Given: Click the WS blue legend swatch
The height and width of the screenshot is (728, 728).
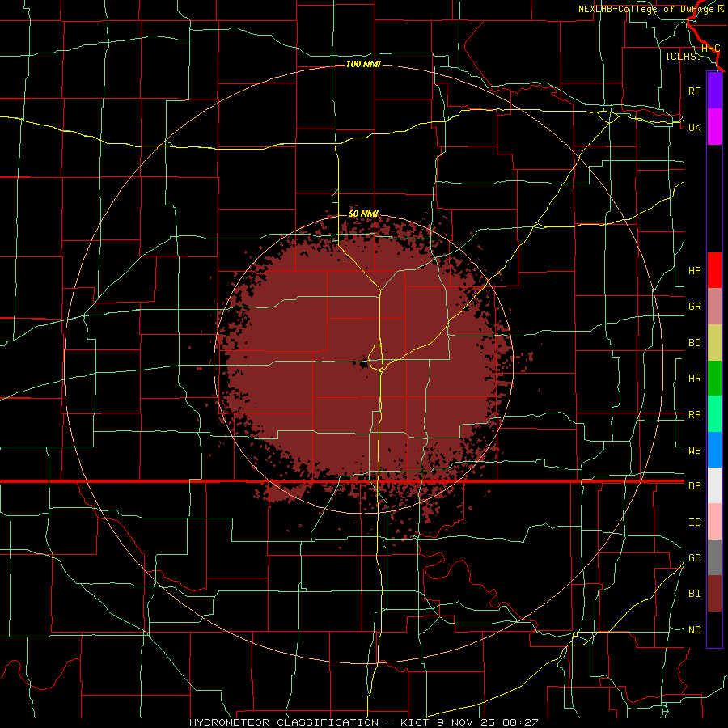Looking at the screenshot, I should 714,450.
